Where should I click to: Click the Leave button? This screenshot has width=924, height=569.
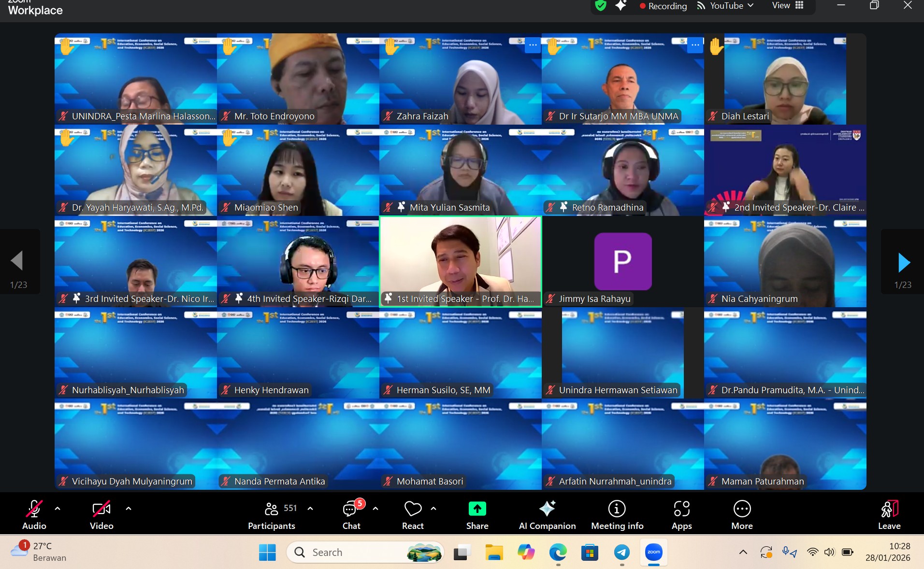click(x=889, y=514)
